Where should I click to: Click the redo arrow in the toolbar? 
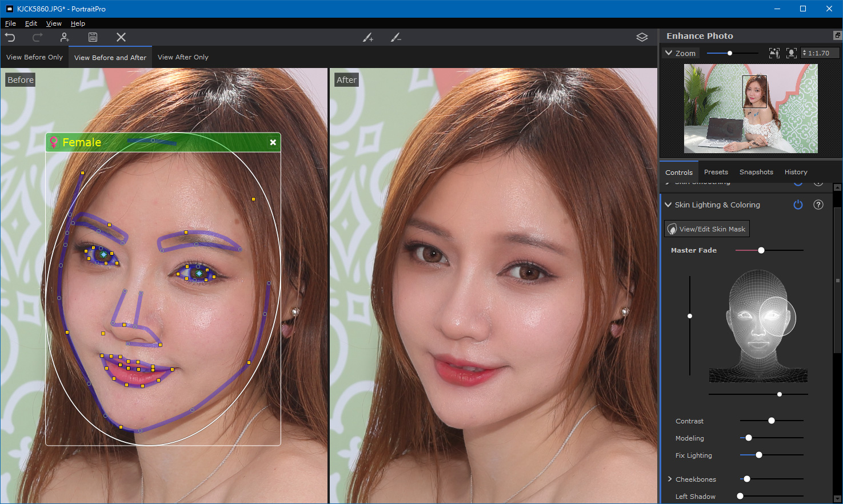click(37, 37)
